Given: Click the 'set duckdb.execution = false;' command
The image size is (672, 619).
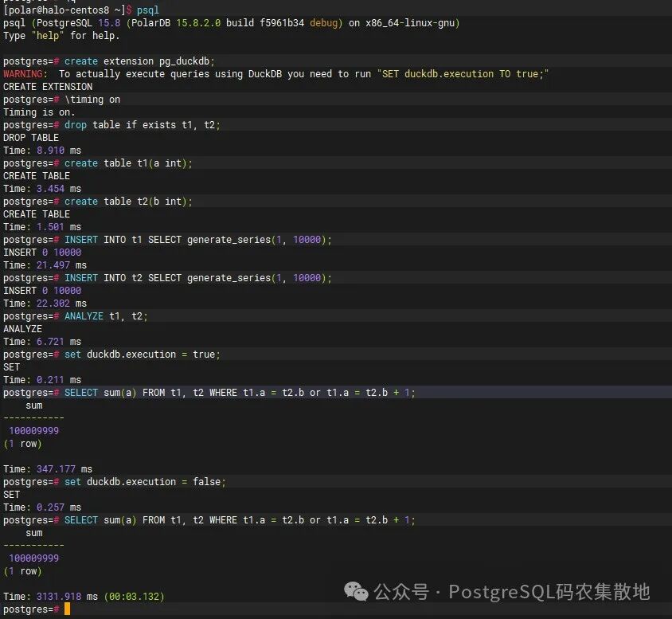Looking at the screenshot, I should click(145, 482).
